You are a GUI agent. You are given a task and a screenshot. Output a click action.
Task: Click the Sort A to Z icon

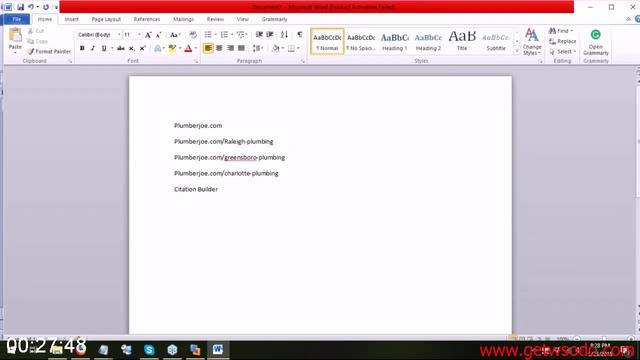point(284,35)
